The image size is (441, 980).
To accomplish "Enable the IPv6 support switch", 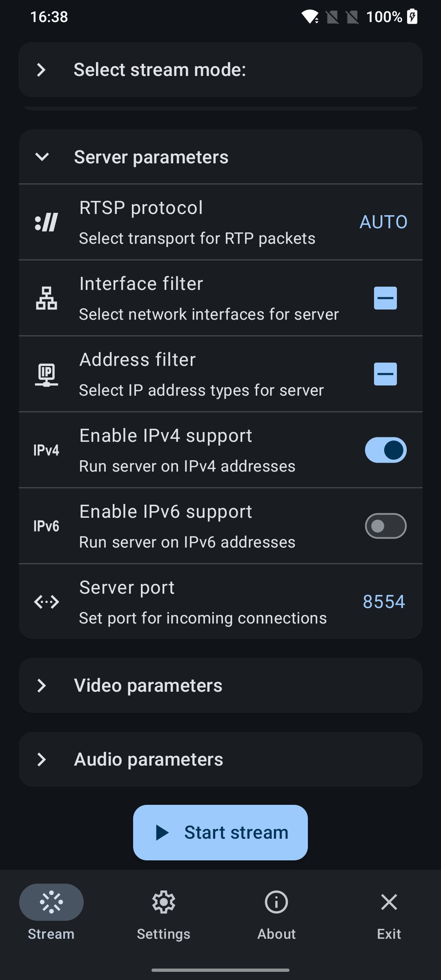I will pyautogui.click(x=385, y=526).
